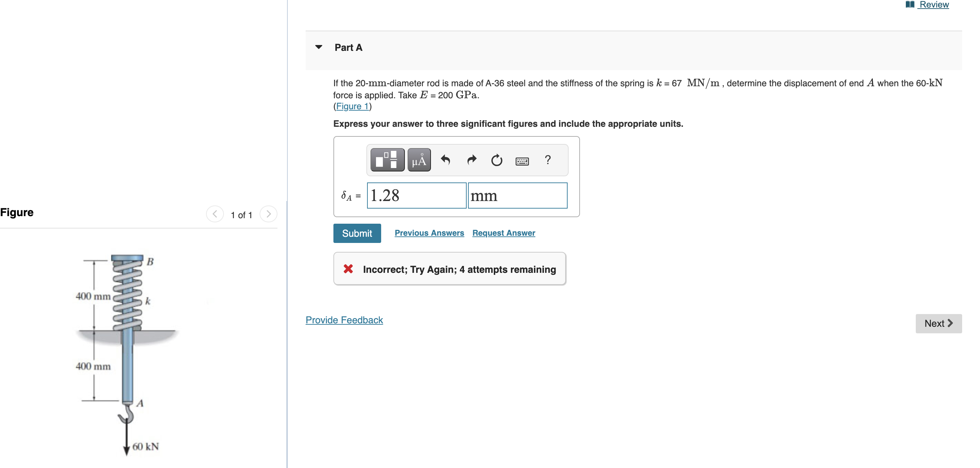This screenshot has width=980, height=468.
Task: Click the redo arrow icon
Action: 471,160
